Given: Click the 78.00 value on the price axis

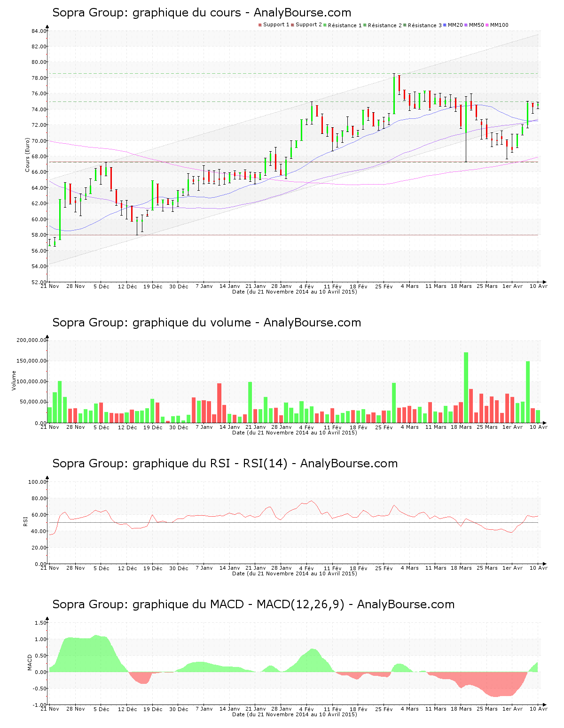Looking at the screenshot, I should pyautogui.click(x=39, y=78).
